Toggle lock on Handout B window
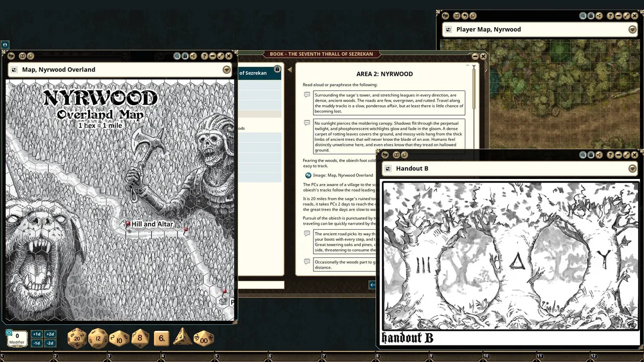The image size is (644, 362). click(x=591, y=155)
